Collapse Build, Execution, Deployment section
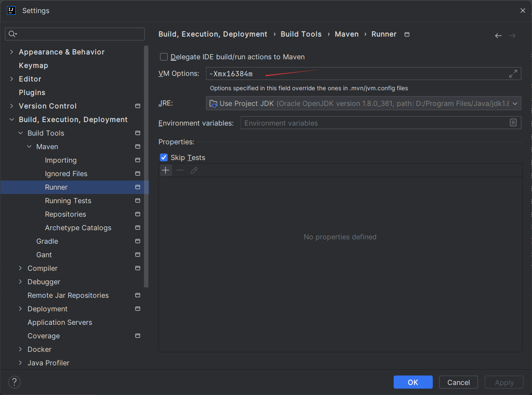532x395 pixels. (x=11, y=119)
